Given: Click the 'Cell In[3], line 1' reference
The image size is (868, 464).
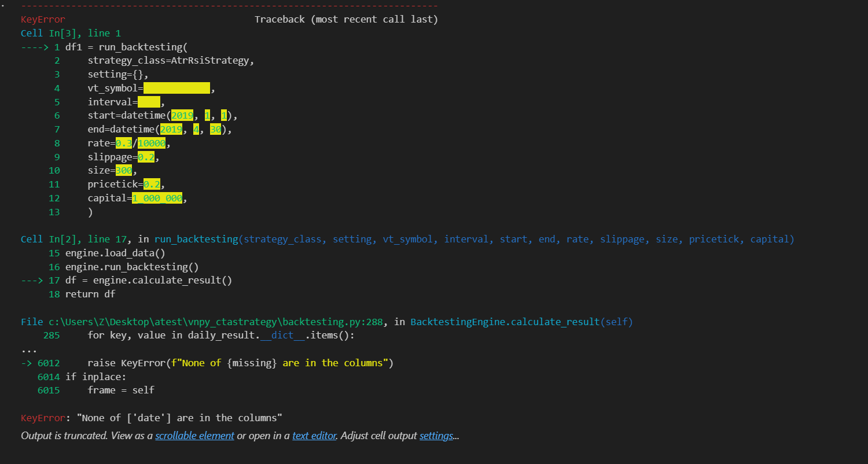Looking at the screenshot, I should [71, 34].
